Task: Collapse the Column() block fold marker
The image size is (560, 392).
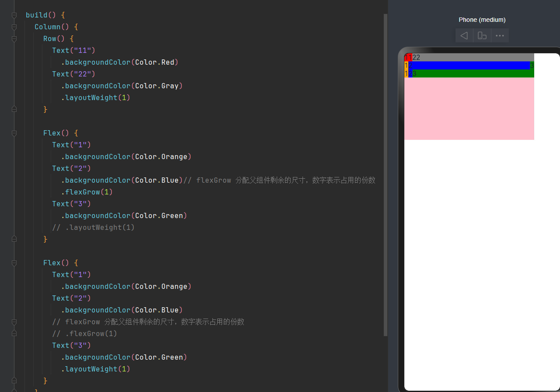Action: click(14, 27)
